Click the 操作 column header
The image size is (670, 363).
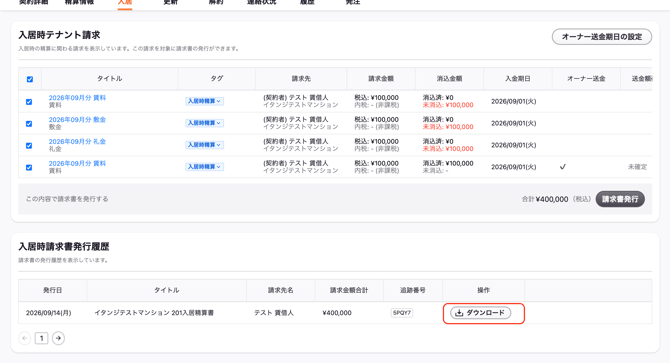coord(484,290)
